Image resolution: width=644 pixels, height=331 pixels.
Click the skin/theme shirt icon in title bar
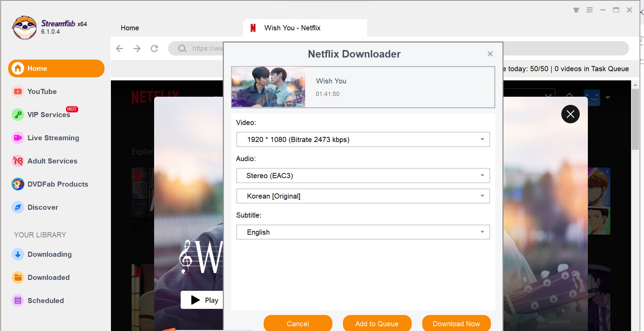[x=576, y=10]
